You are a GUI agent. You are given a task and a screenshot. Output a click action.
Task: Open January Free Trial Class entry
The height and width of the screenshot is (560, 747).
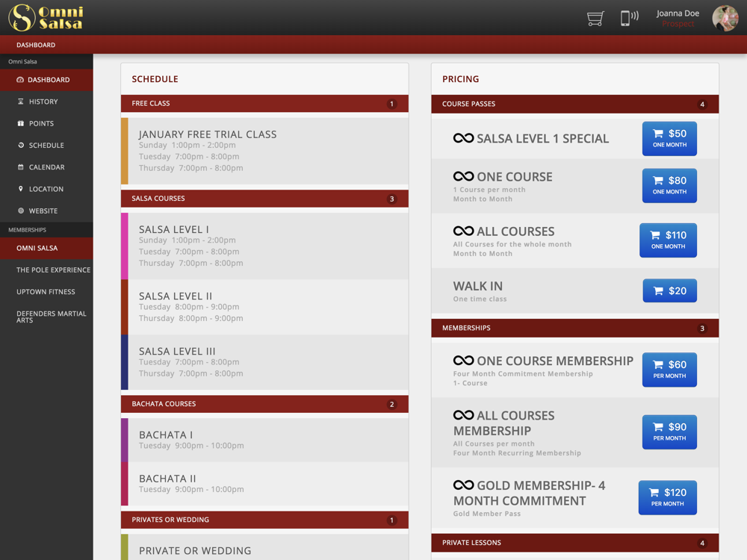click(264, 151)
